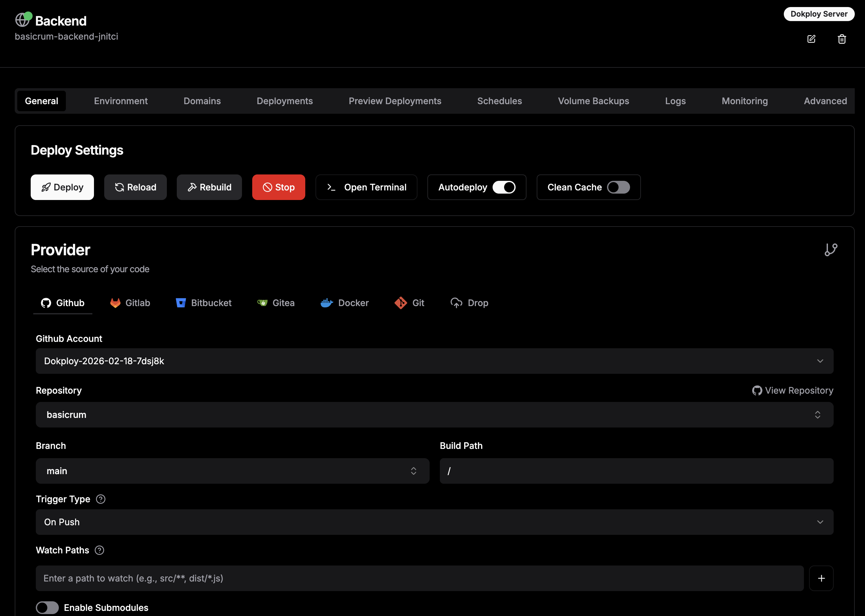Open the Repository selector basicrum
This screenshot has height=616, width=865.
click(435, 415)
